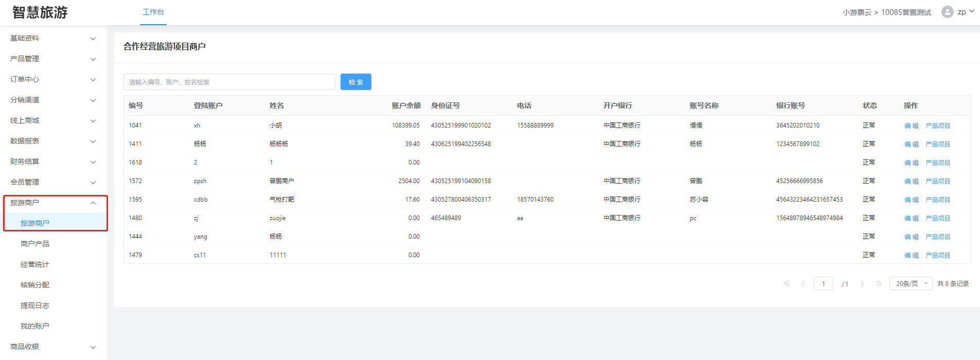The width and height of the screenshot is (980, 360).
Task: Expand the 基础资料 menu
Action: 53,39
